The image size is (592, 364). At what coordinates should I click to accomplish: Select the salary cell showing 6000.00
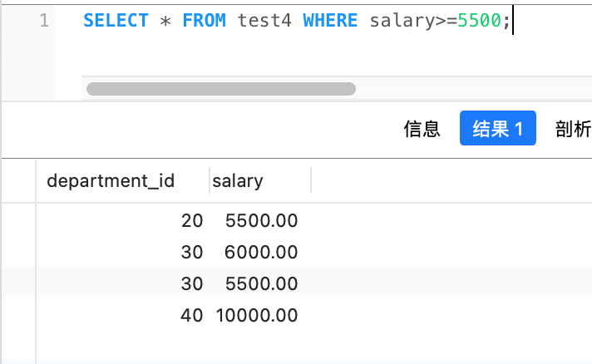coord(261,252)
